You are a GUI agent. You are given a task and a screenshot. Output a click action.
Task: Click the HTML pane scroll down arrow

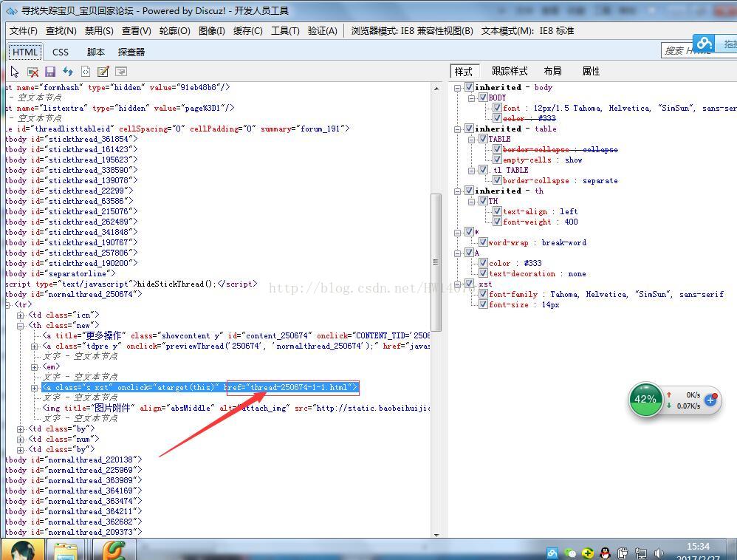pyautogui.click(x=436, y=534)
